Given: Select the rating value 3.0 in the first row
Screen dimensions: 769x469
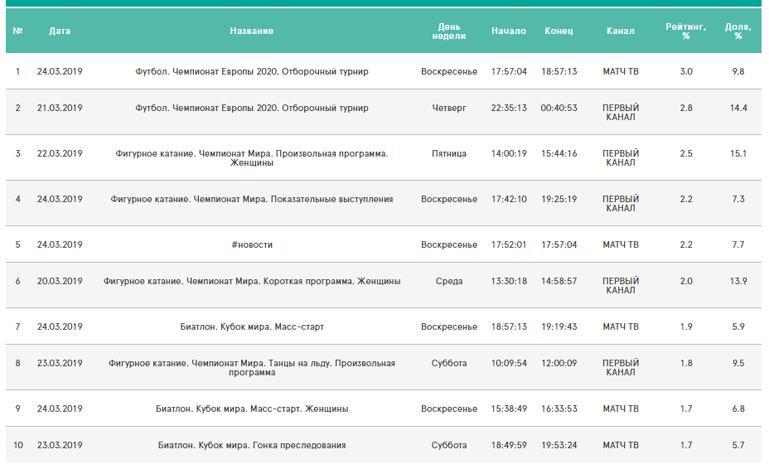Looking at the screenshot, I should point(686,72).
